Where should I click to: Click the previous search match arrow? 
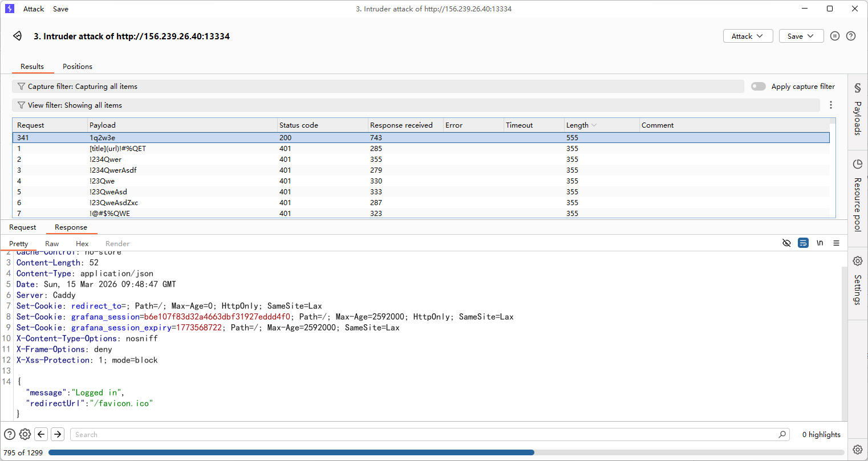click(x=41, y=434)
